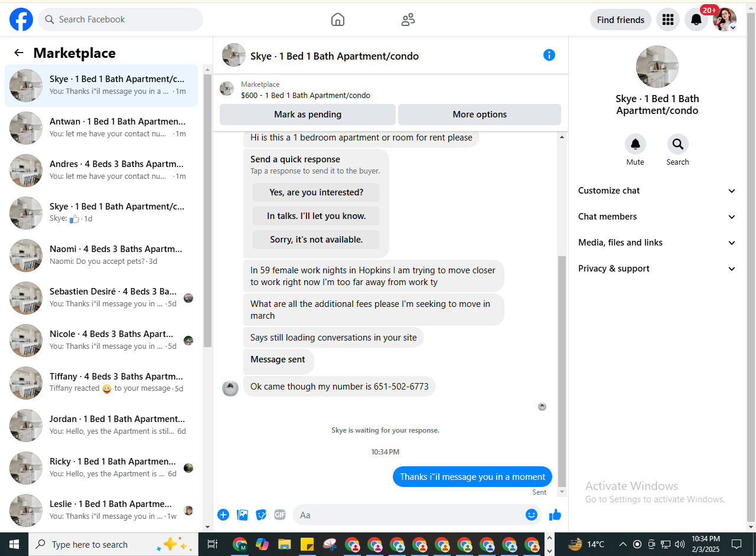
Task: Expand the Privacy & support section
Action: pos(657,269)
